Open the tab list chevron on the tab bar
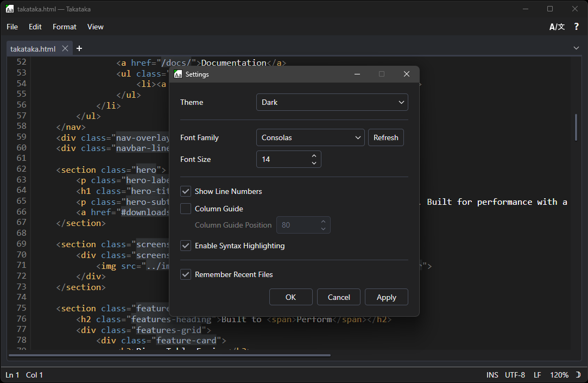The width and height of the screenshot is (588, 383). point(577,48)
